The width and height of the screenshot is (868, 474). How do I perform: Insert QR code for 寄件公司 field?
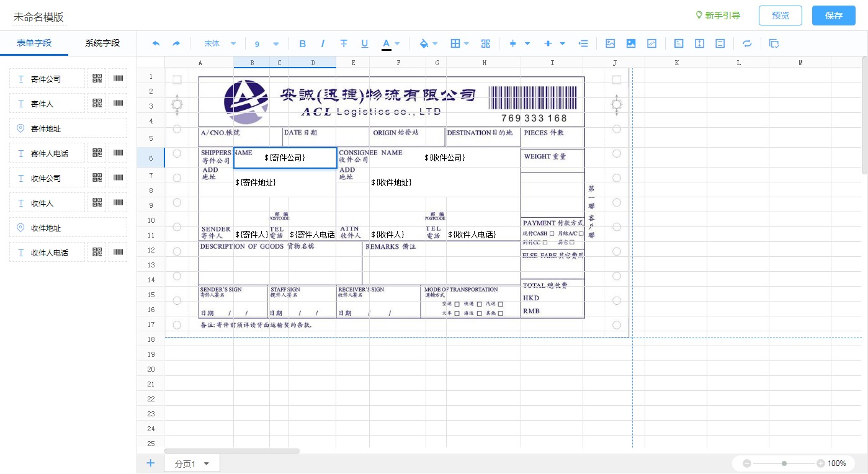[x=97, y=78]
